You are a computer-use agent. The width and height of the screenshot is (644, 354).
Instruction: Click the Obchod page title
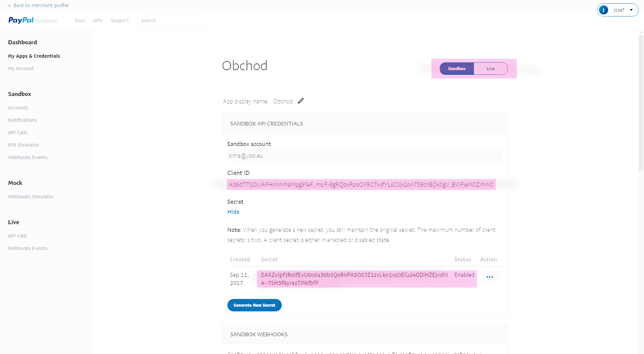pyautogui.click(x=245, y=66)
